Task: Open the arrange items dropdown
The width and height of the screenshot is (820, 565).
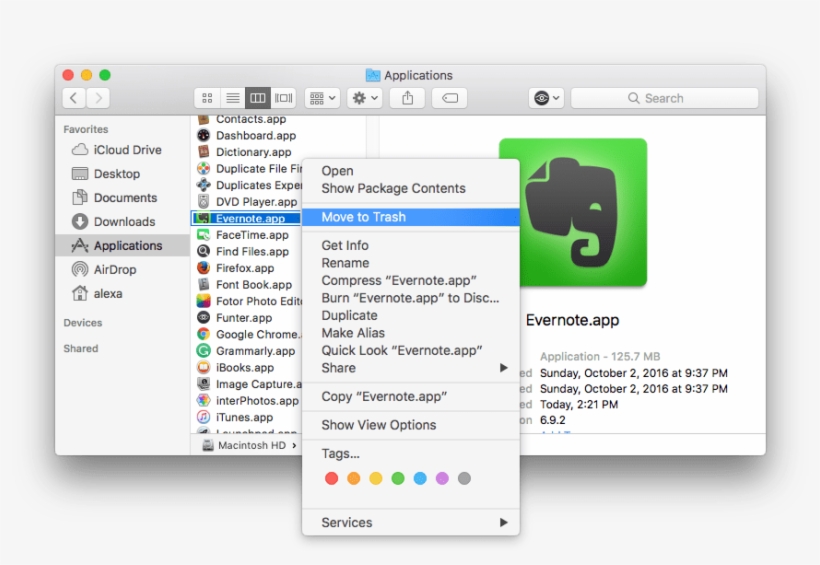Action: 322,98
